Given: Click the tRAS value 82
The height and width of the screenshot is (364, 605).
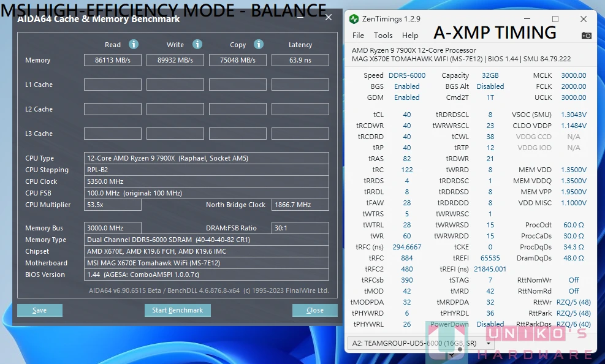Looking at the screenshot, I should tap(406, 159).
